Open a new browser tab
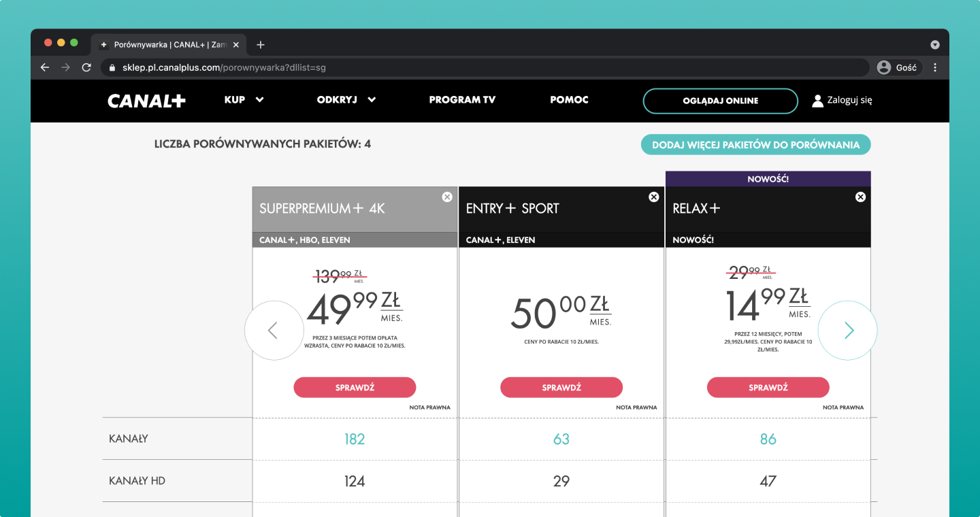Viewport: 980px width, 517px height. (261, 45)
